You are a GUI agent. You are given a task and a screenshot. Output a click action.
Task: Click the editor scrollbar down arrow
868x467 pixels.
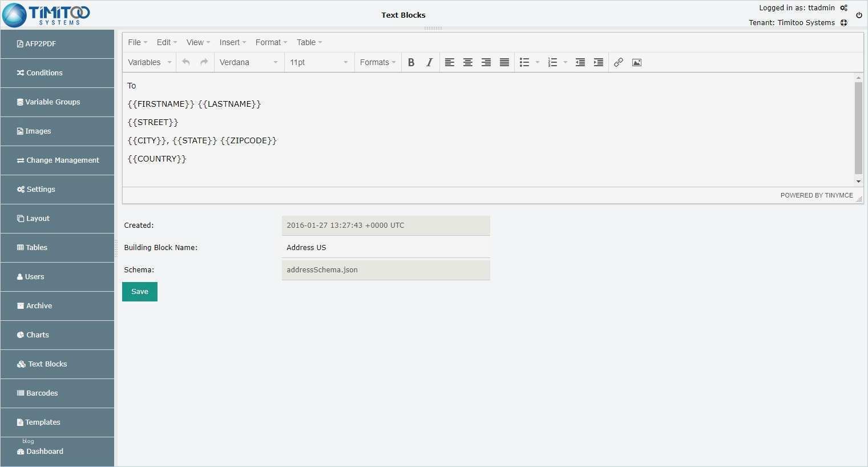point(858,182)
